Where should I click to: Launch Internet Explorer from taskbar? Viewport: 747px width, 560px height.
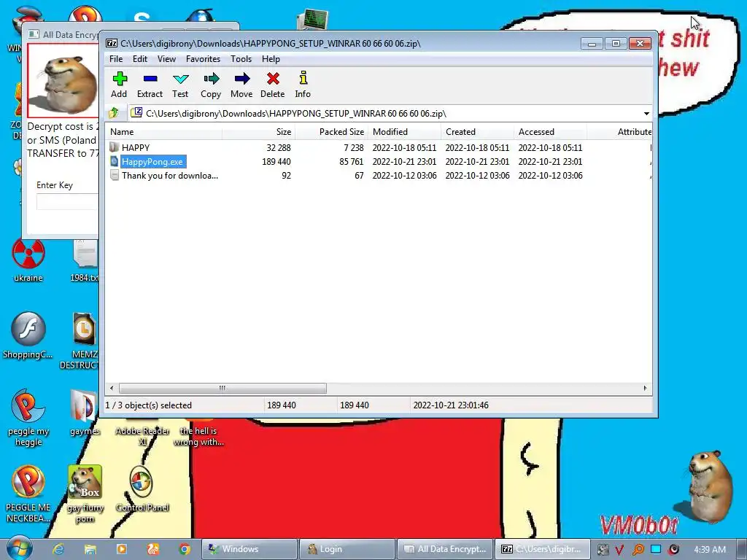[x=58, y=549]
